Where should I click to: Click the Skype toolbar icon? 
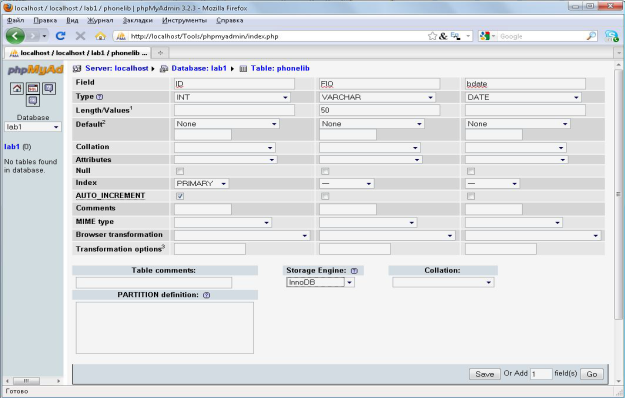pyautogui.click(x=611, y=36)
